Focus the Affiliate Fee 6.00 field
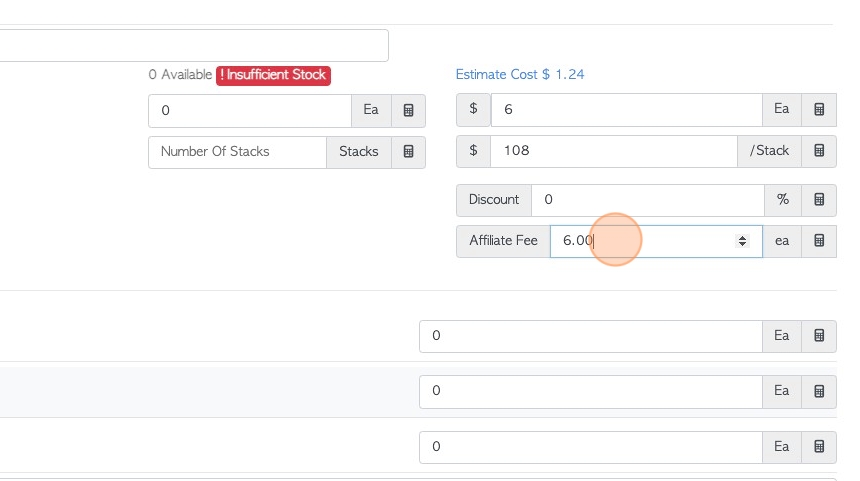Viewport: 860px width, 481px height. pos(656,241)
